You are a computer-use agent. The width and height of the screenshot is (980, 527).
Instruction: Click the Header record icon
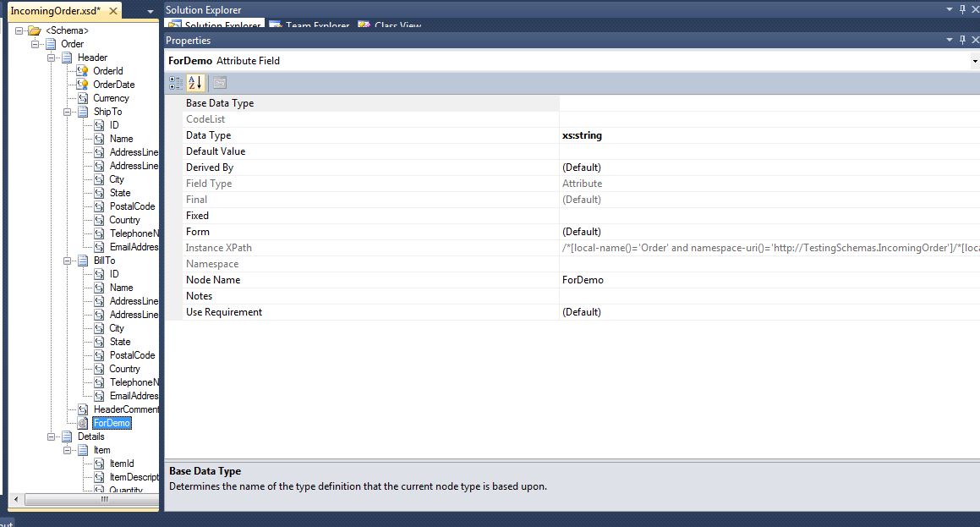(x=67, y=58)
